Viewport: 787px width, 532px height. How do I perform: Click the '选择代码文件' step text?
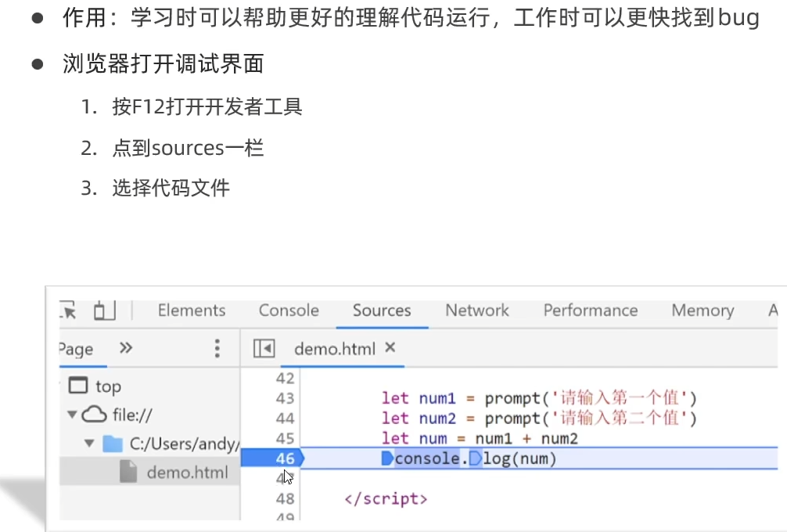click(171, 188)
